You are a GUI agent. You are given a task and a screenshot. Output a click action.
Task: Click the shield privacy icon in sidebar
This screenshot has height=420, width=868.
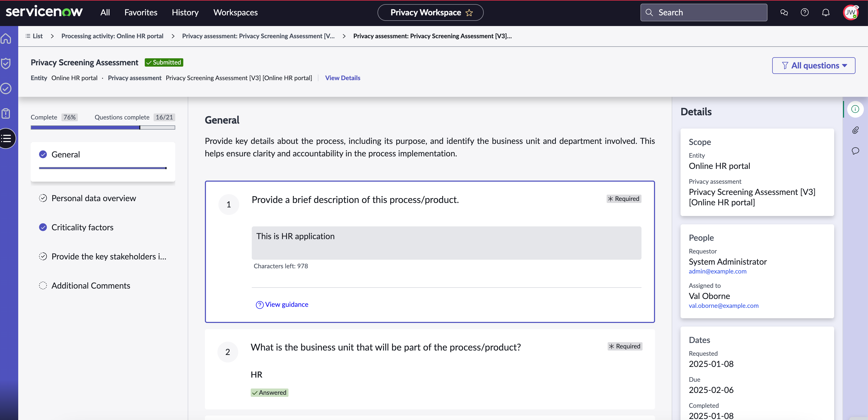pos(6,63)
